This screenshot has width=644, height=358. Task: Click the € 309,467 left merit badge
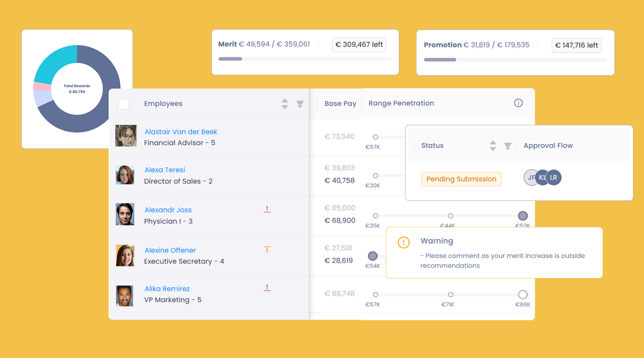pyautogui.click(x=359, y=45)
